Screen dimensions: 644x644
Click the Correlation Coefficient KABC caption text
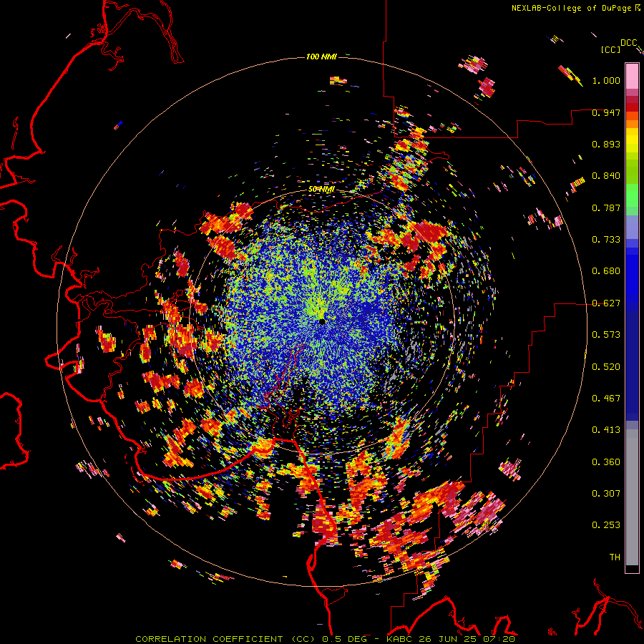(325, 639)
